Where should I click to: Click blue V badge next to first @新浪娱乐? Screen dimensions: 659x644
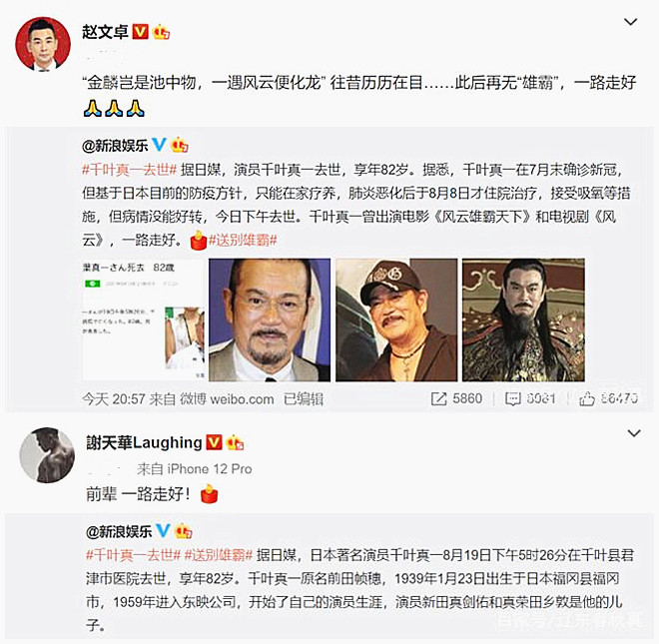point(159,145)
